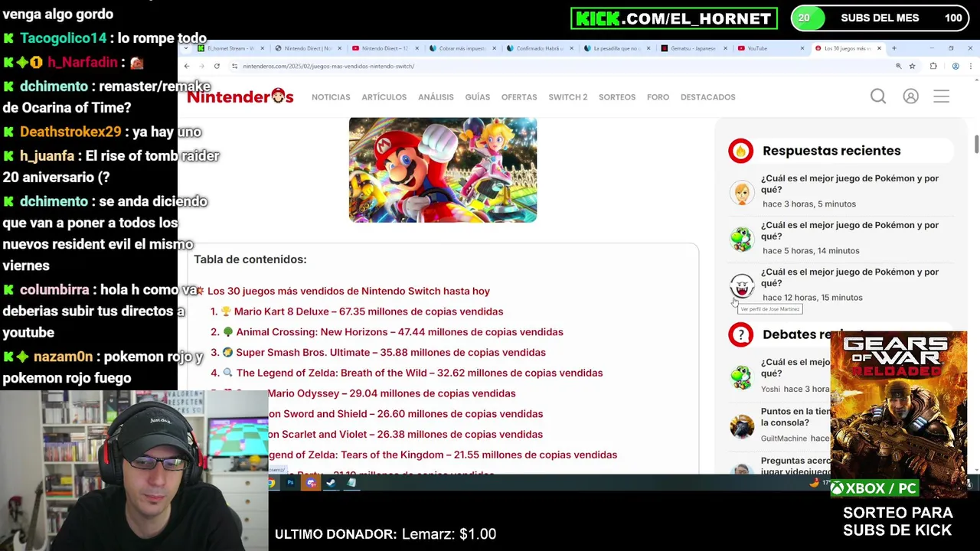Open Sword and Shield 26.60 millones entry
980x551 pixels.
coord(406,414)
